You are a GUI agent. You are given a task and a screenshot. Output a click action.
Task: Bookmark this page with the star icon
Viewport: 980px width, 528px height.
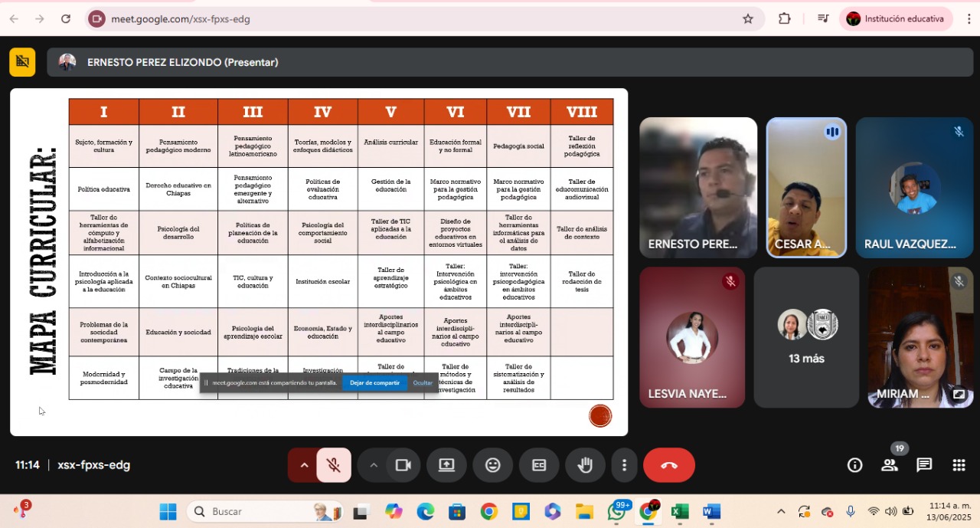748,19
